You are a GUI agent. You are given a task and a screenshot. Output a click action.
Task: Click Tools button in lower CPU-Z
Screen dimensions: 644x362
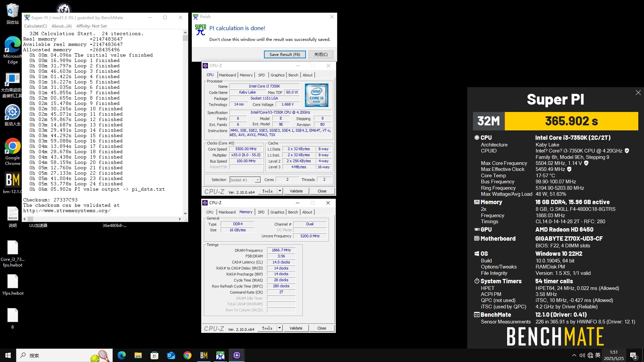click(x=267, y=328)
